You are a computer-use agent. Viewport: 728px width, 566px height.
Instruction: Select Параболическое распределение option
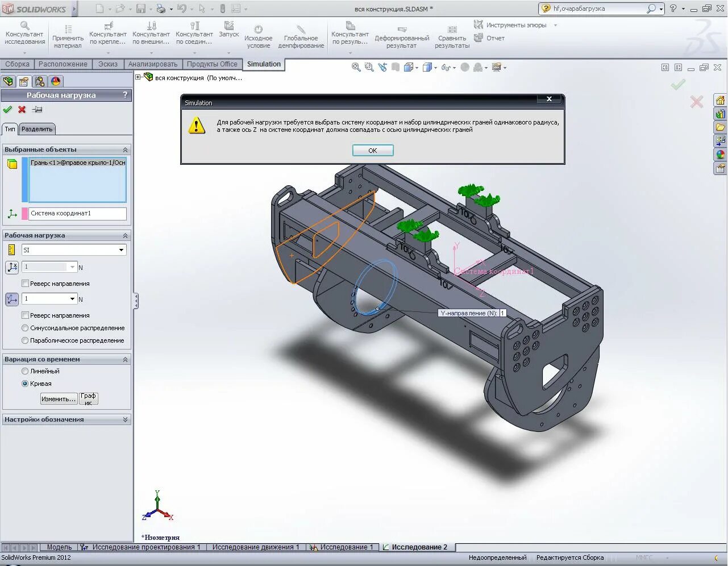pos(25,340)
